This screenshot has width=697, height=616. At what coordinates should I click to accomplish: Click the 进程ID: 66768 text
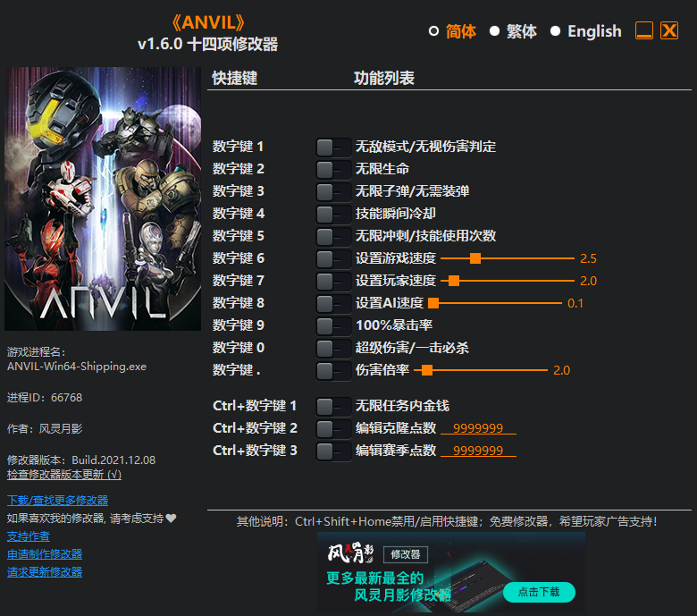coord(45,398)
